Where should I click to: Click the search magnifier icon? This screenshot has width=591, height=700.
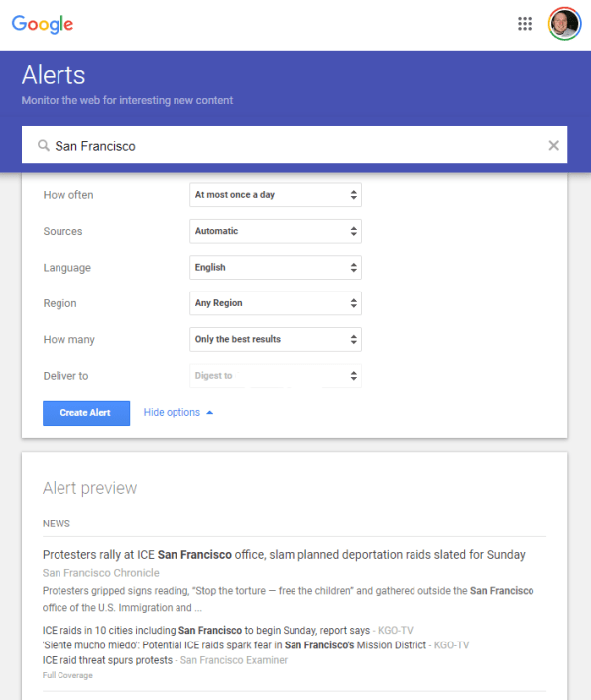[x=44, y=145]
